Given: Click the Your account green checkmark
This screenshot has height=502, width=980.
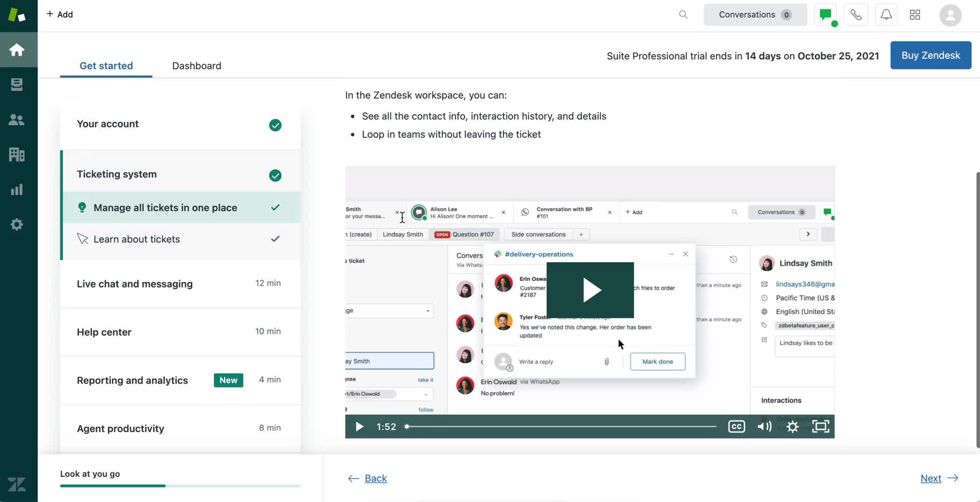Looking at the screenshot, I should coord(275,125).
